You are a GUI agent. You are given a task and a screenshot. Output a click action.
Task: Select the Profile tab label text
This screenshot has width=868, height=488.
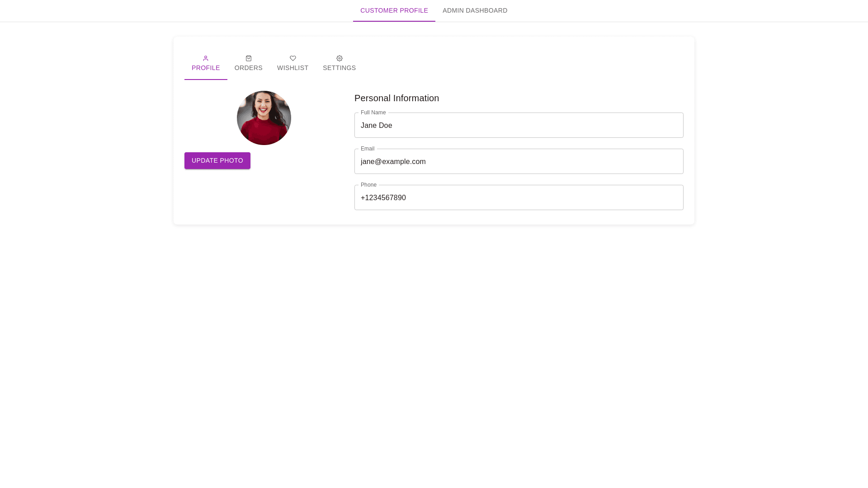tap(206, 68)
